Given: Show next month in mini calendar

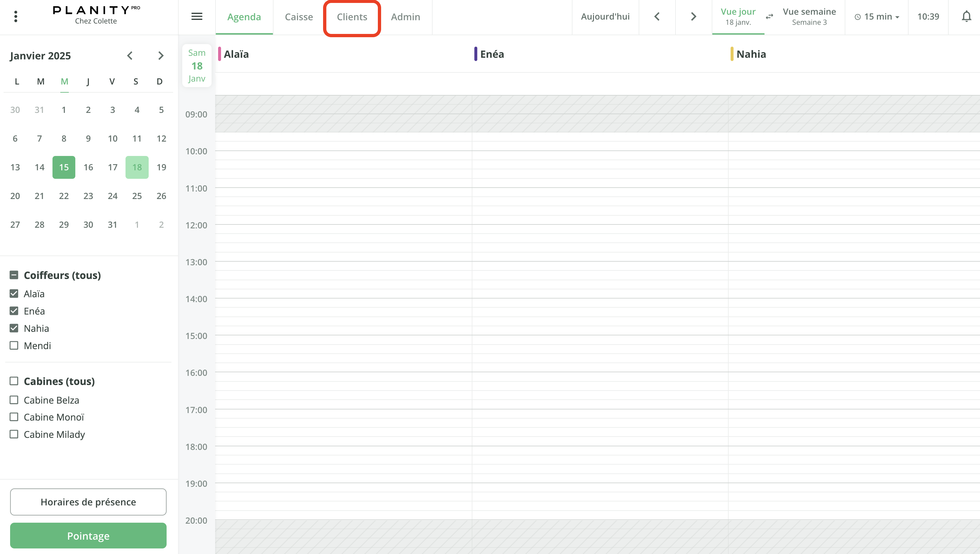Looking at the screenshot, I should [x=161, y=55].
